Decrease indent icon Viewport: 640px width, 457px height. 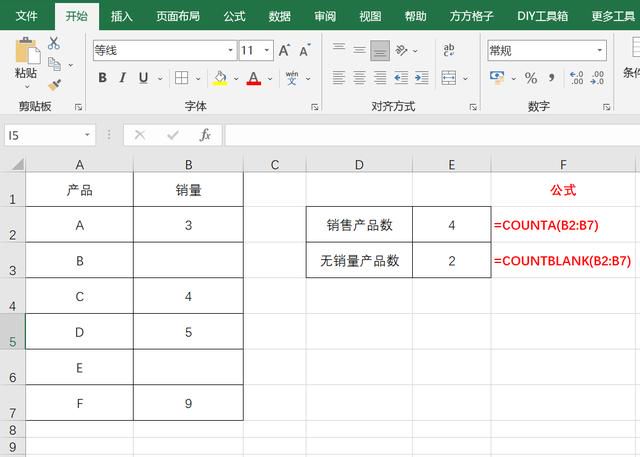tap(401, 78)
